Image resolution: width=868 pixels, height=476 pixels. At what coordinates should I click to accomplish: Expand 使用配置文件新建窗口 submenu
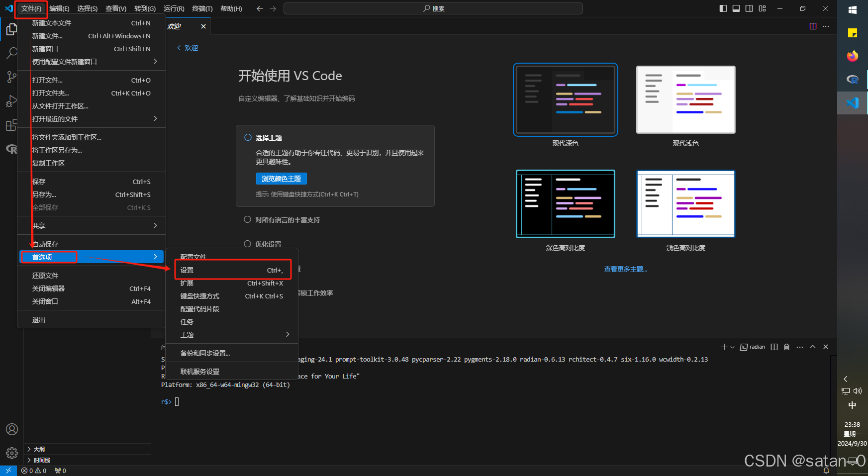[92, 62]
